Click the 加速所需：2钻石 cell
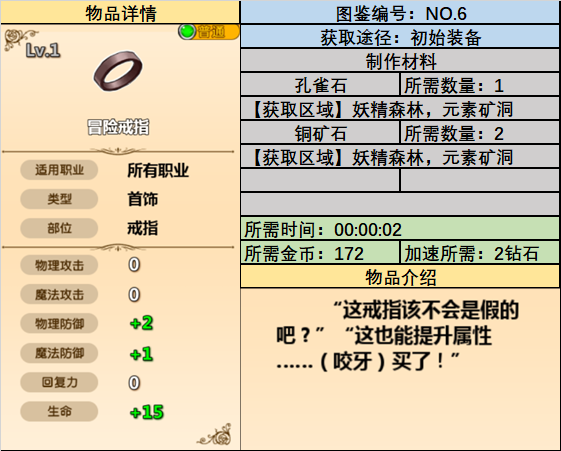 point(480,253)
